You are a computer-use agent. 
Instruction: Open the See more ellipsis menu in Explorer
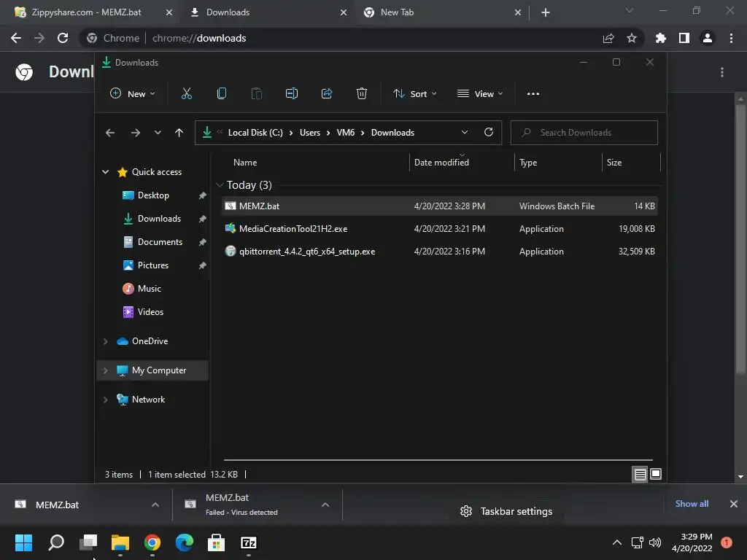[x=533, y=94]
